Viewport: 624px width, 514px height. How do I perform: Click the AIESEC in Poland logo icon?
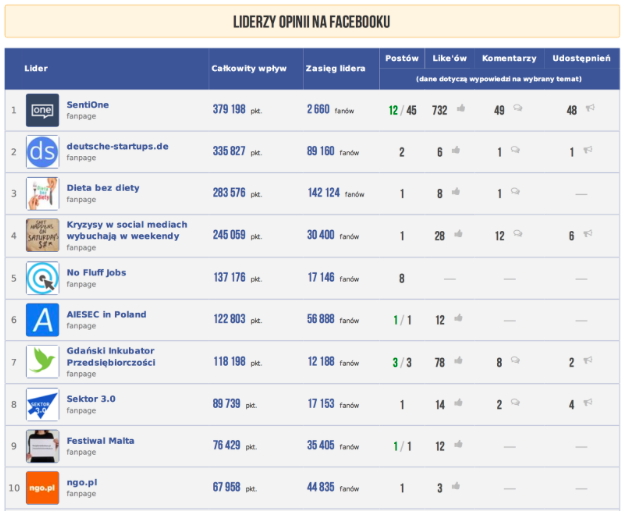42,320
